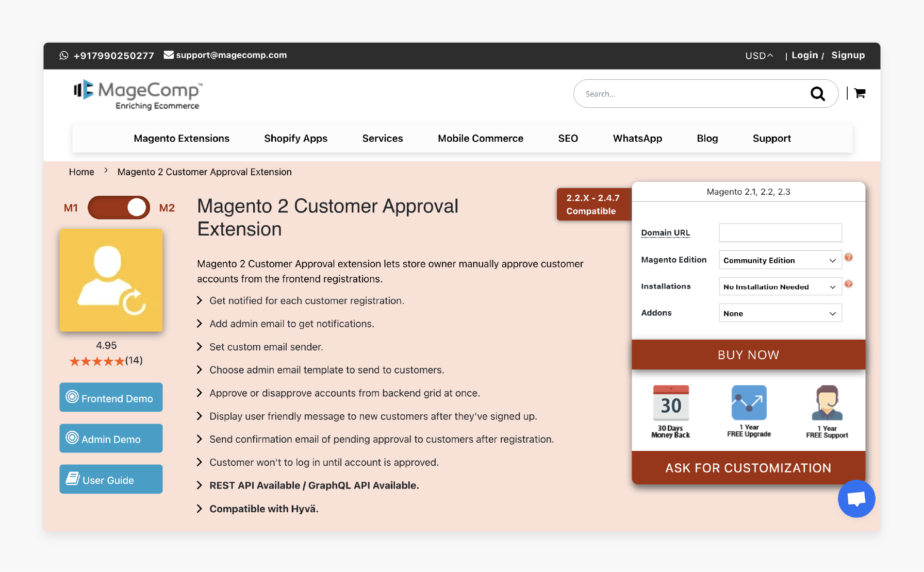Click the search magnifier icon
Image resolution: width=924 pixels, height=572 pixels.
[x=817, y=94]
